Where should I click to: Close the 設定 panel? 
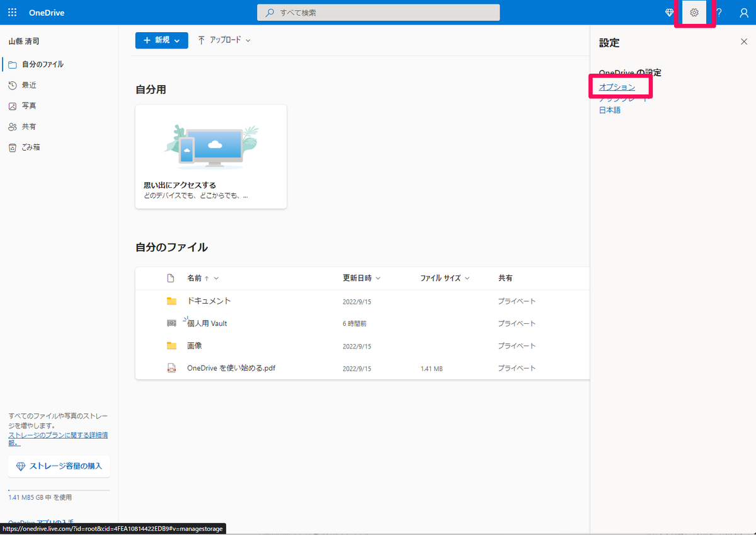pos(743,42)
